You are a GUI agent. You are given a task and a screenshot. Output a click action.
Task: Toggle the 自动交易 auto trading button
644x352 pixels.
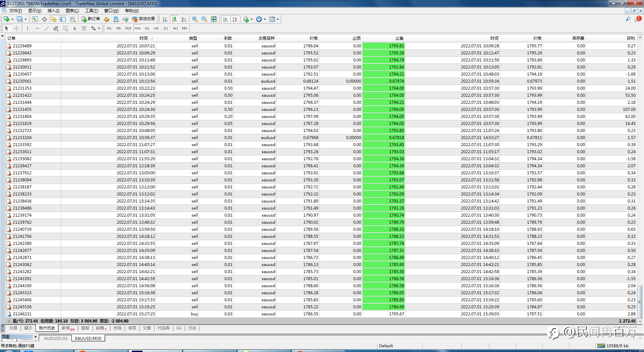[144, 19]
